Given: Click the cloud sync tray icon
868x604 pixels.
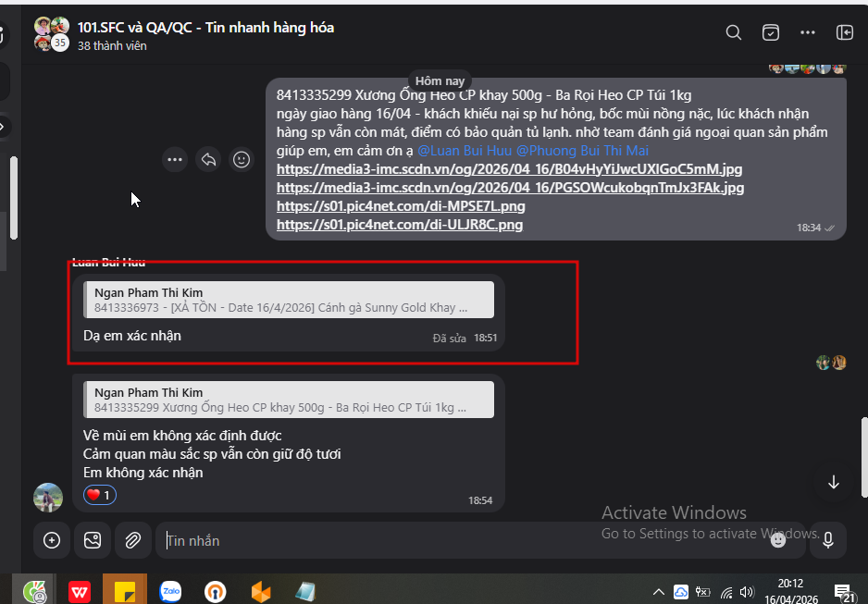Looking at the screenshot, I should pos(681,592).
